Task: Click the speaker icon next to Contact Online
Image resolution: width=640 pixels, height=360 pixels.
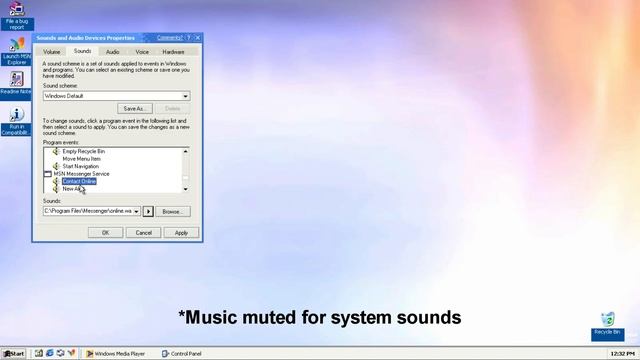Action: (56, 181)
